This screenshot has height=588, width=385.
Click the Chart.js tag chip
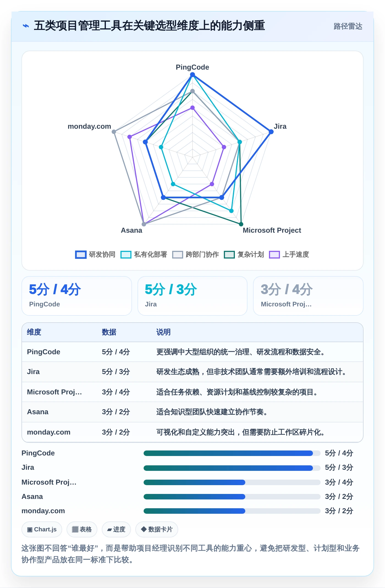42,529
